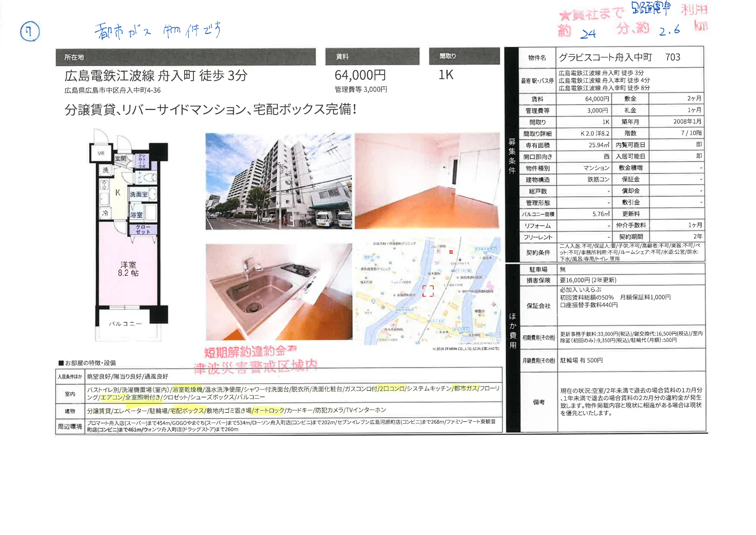Viewport: 756px width, 535px height.
Task: Select the structure value "鉄筋コン"
Action: [x=598, y=180]
